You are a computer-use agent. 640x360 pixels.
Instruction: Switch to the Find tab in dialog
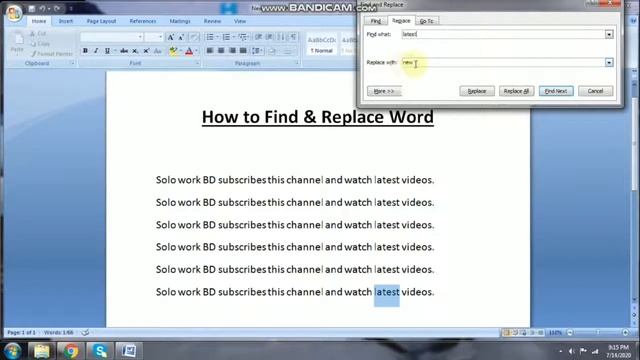tap(376, 21)
